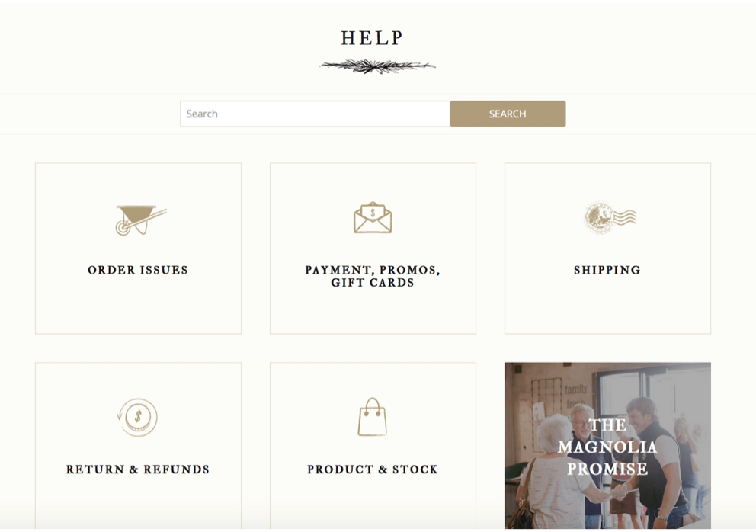Viewport: 756px width, 532px height.
Task: Click the HELP page heading
Action: [372, 39]
